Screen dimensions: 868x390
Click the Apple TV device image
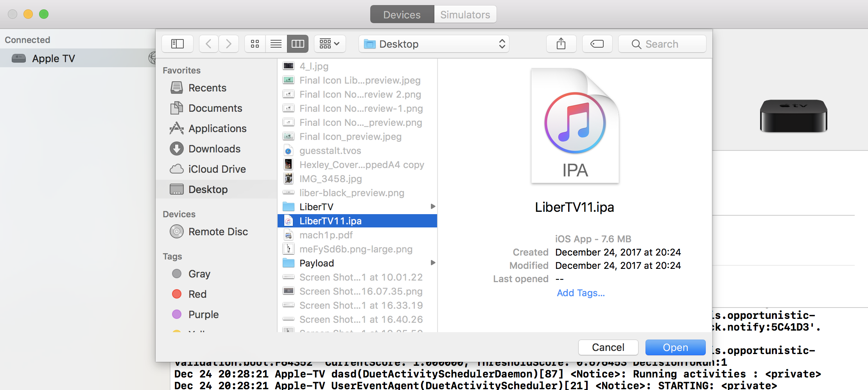(793, 116)
